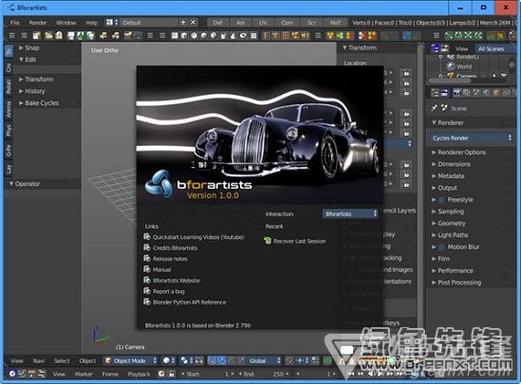Click Recover Last Session
Viewport: 521px width, 384px height.
[295, 241]
